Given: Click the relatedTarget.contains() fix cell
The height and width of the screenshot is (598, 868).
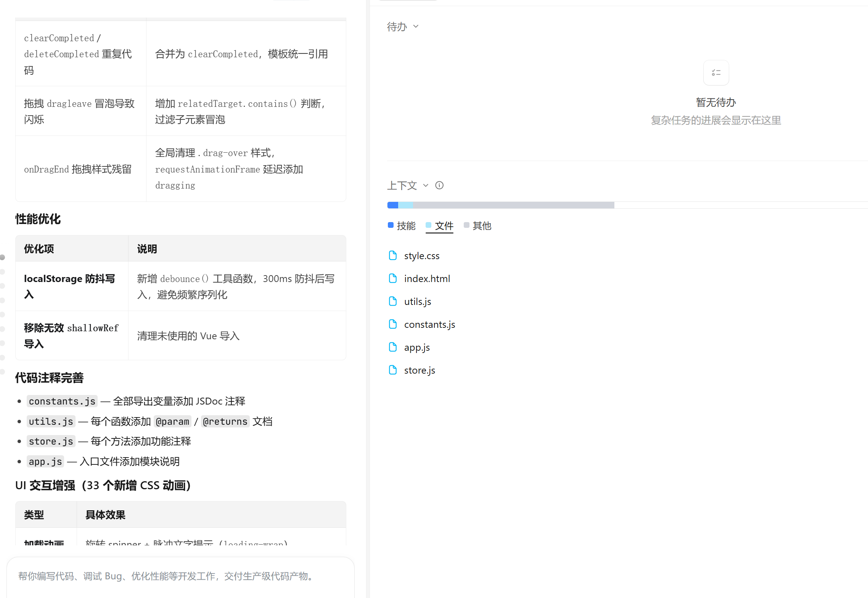Looking at the screenshot, I should (x=246, y=111).
